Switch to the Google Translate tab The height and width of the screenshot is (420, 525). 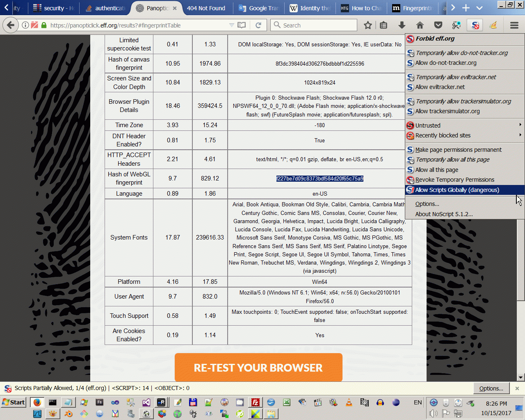point(259,8)
